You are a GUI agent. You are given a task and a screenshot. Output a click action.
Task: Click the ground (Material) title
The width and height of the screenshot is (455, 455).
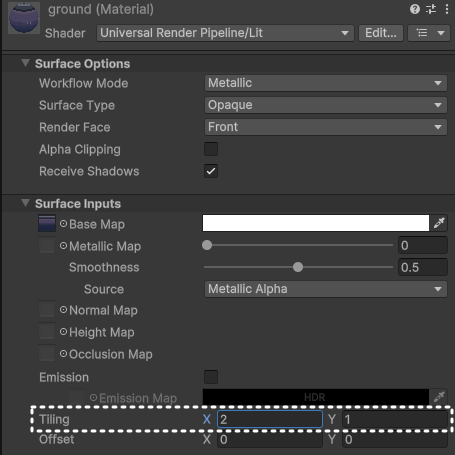101,9
